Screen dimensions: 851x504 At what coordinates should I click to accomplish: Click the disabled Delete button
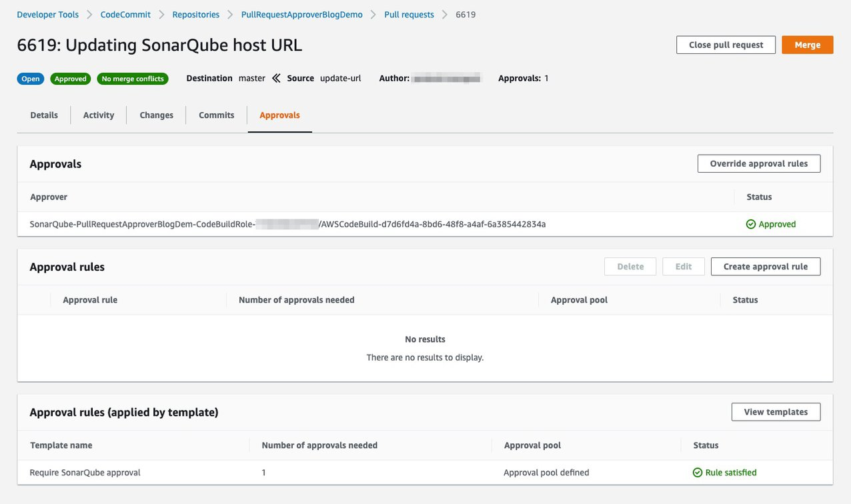pos(630,267)
